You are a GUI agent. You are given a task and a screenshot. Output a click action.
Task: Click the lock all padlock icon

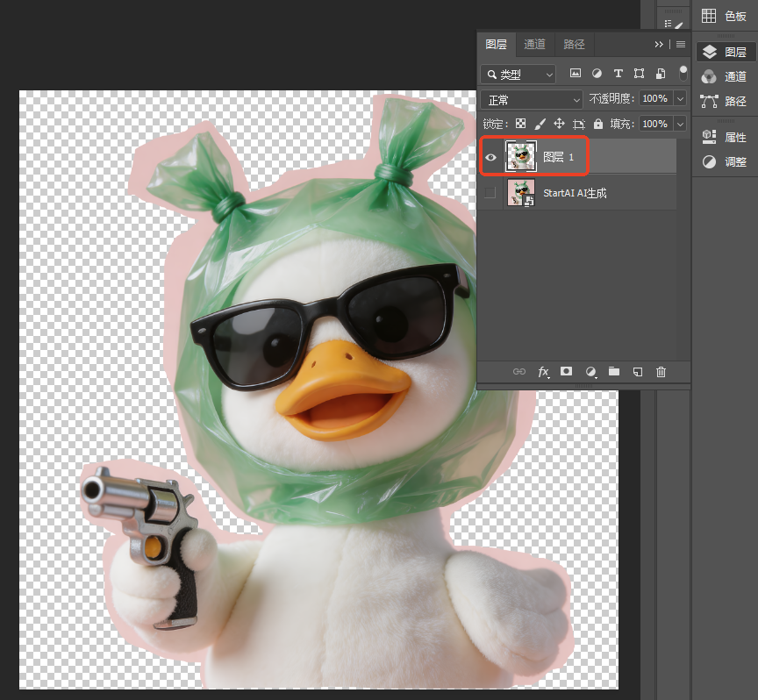click(x=598, y=124)
